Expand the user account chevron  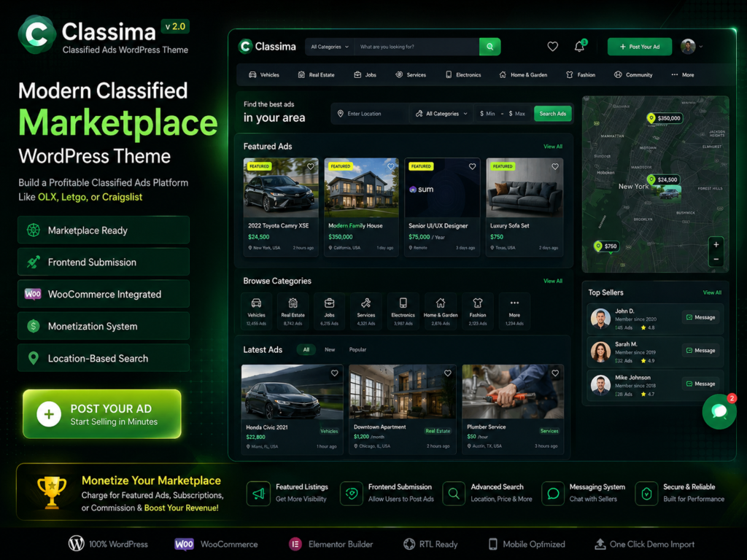(701, 47)
